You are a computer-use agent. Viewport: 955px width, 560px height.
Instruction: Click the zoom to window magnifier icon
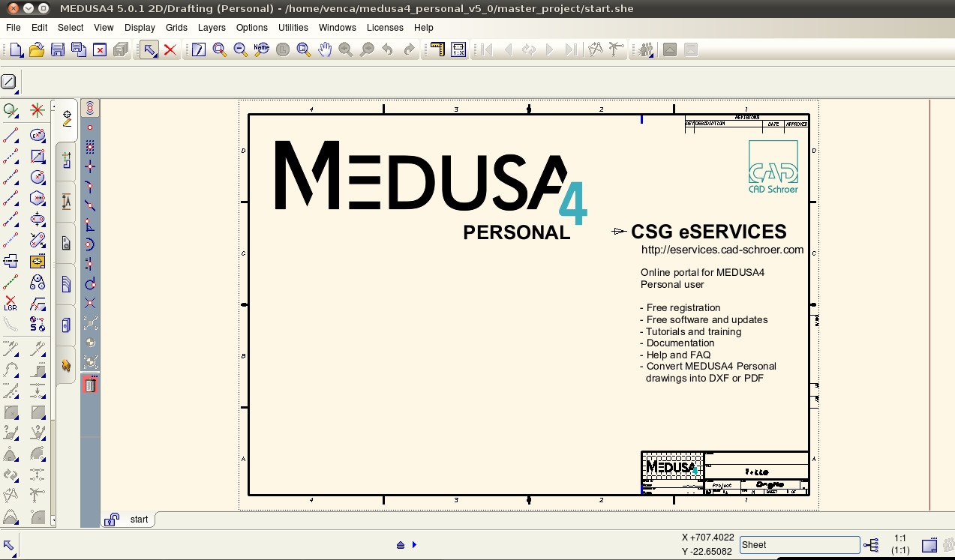[303, 50]
